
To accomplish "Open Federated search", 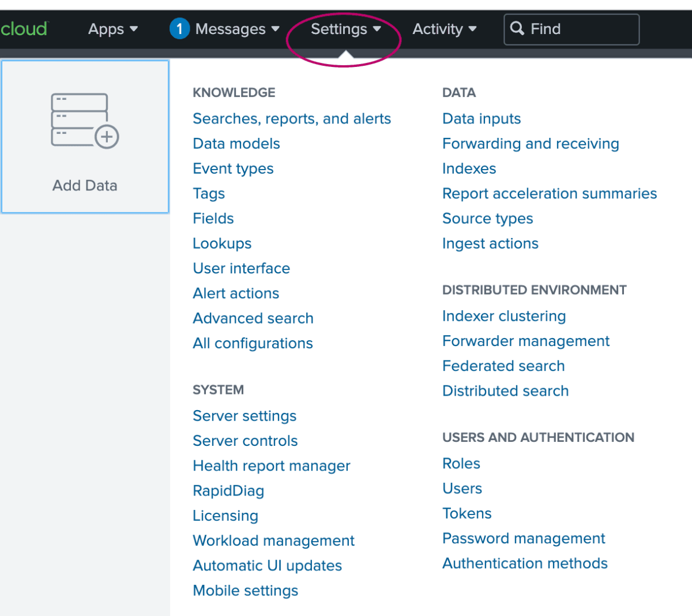I will tap(503, 366).
